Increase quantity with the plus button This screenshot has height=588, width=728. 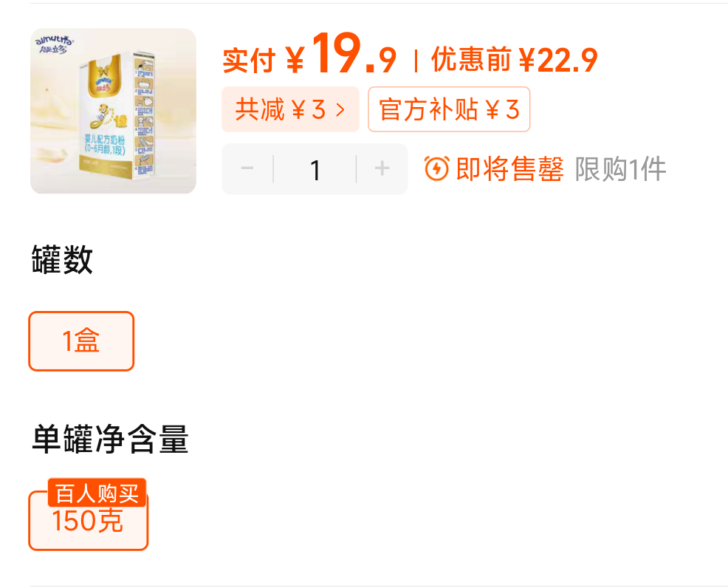pyautogui.click(x=382, y=168)
